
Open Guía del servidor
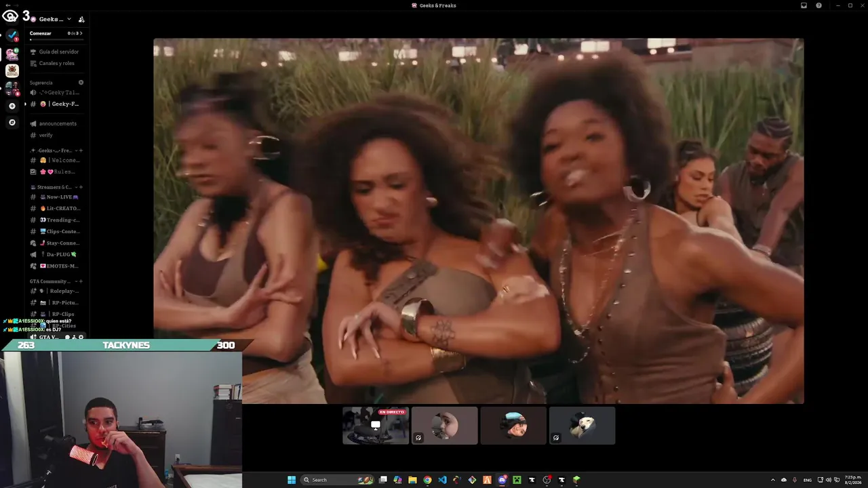(x=56, y=52)
